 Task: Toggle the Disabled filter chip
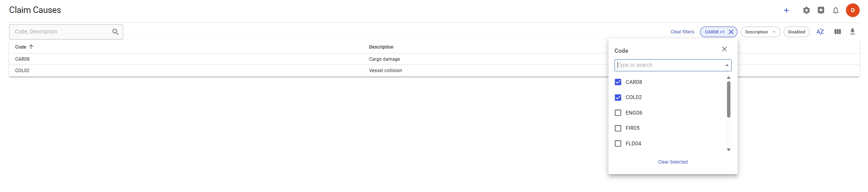coord(796,32)
